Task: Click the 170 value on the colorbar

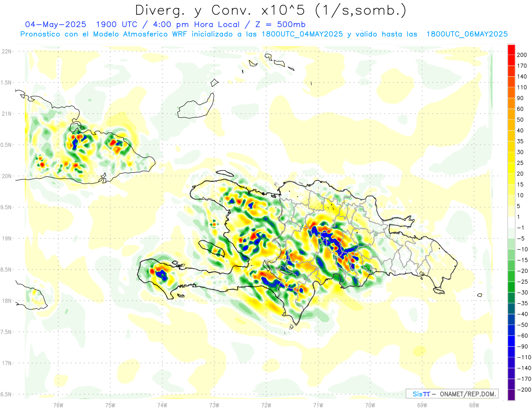Action: tap(522, 66)
